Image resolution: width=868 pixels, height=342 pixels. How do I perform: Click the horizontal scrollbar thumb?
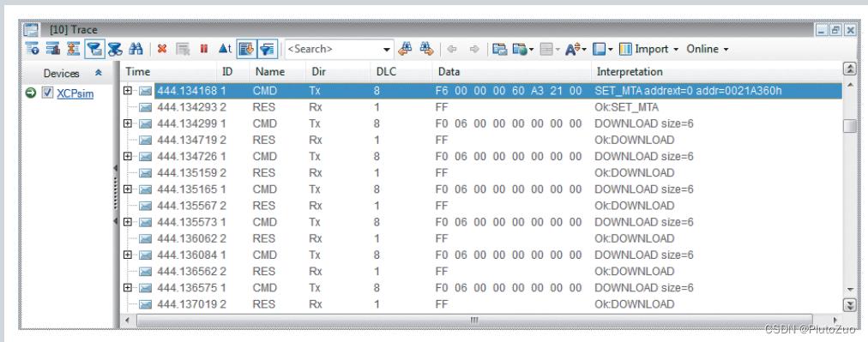(473, 321)
